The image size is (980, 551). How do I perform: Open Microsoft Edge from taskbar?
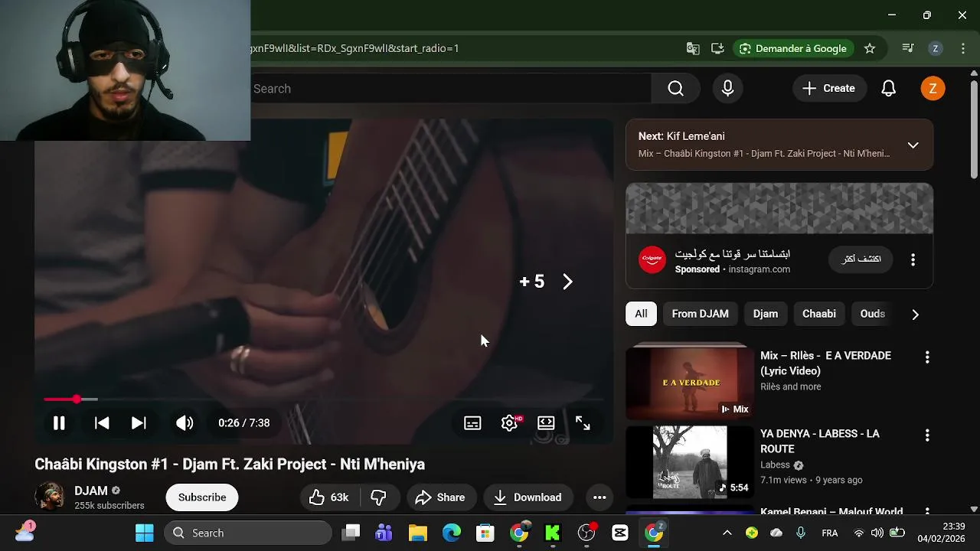[x=452, y=533]
